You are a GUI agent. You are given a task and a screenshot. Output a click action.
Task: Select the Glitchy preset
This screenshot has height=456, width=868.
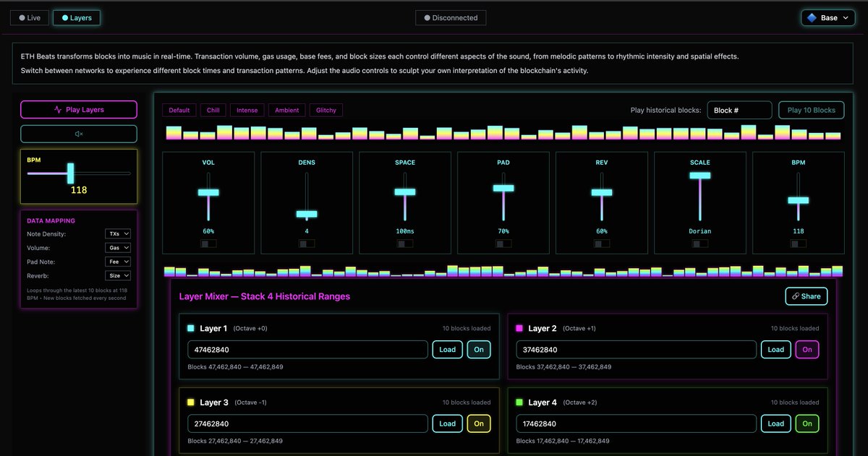click(x=326, y=110)
